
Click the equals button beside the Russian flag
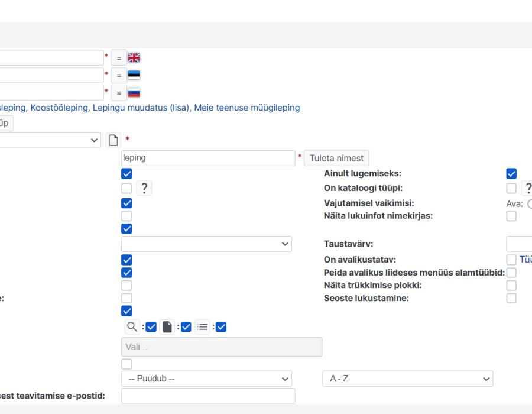(x=119, y=93)
